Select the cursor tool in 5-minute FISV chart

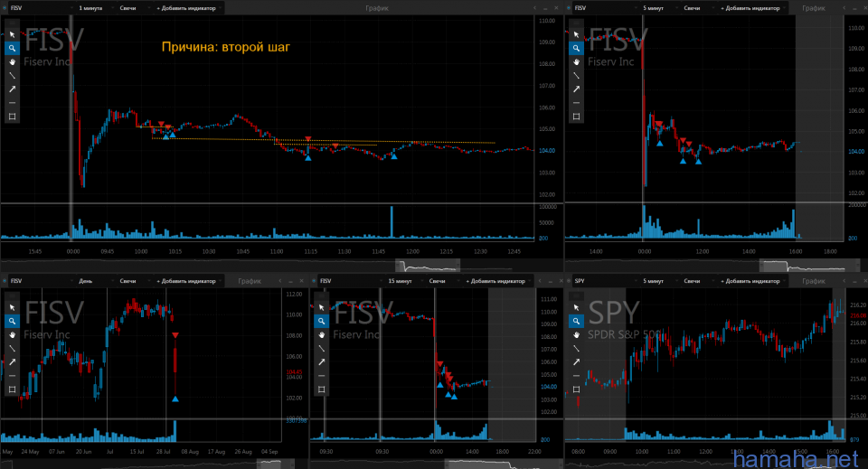click(576, 35)
